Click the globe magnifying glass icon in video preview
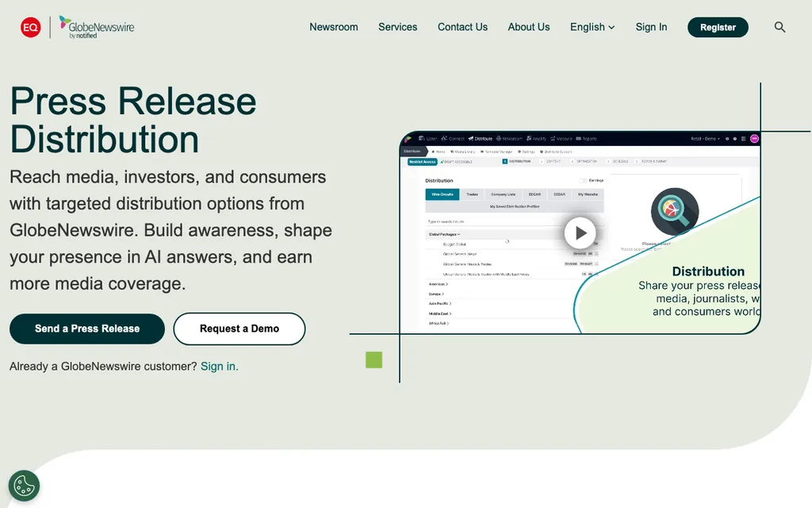Screen dimensions: 812x508 click(674, 211)
